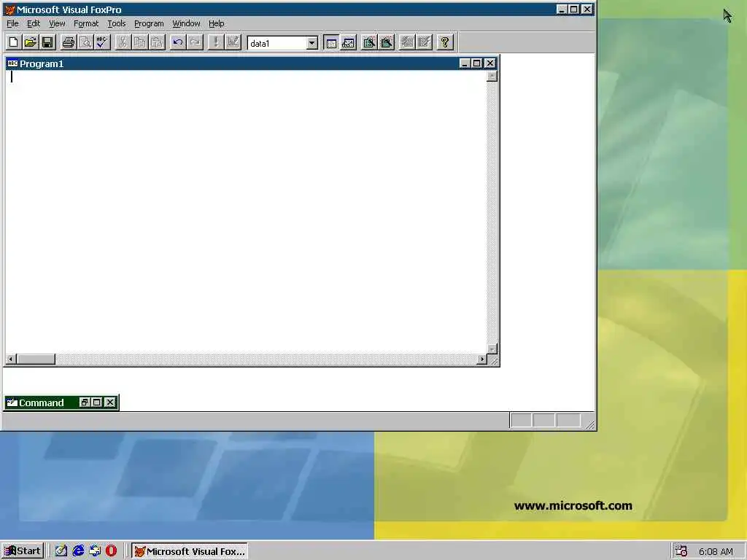Close the Program1 window
The image size is (747, 560).
(489, 63)
